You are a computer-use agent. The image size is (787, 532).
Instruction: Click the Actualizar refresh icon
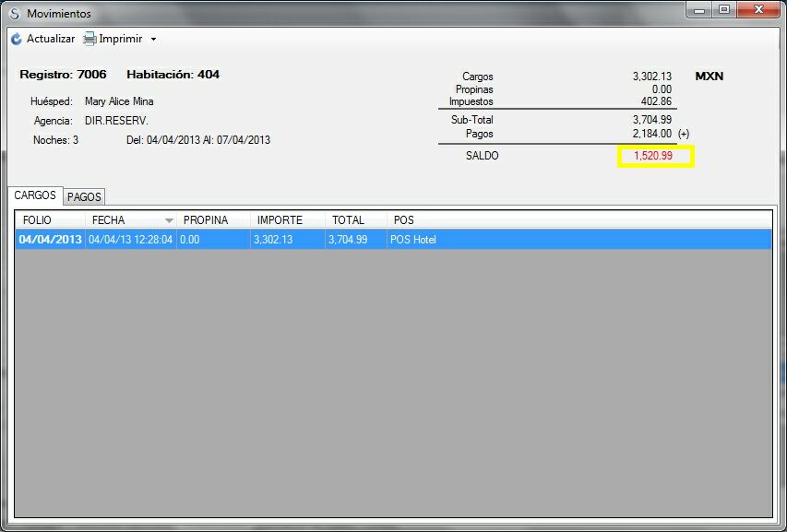[17, 39]
